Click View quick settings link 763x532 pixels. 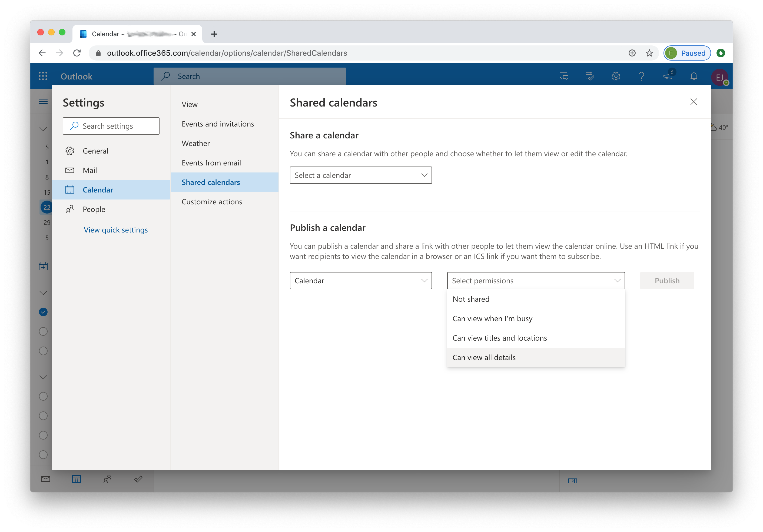point(115,229)
